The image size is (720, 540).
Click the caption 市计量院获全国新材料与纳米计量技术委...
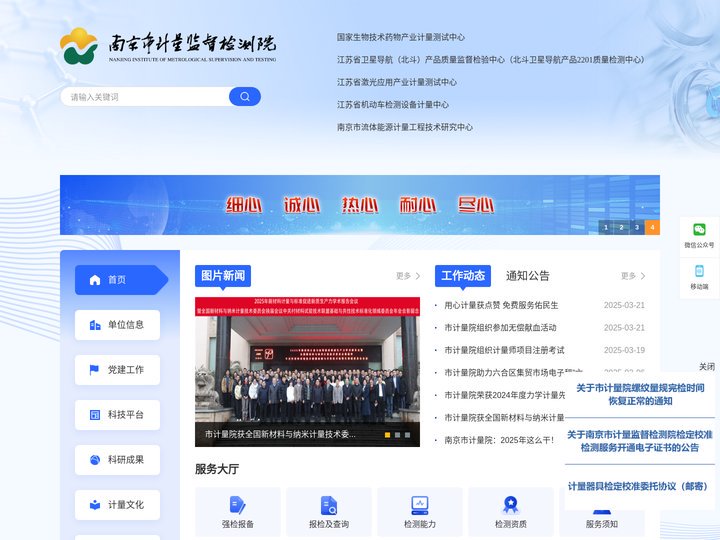pos(280,434)
